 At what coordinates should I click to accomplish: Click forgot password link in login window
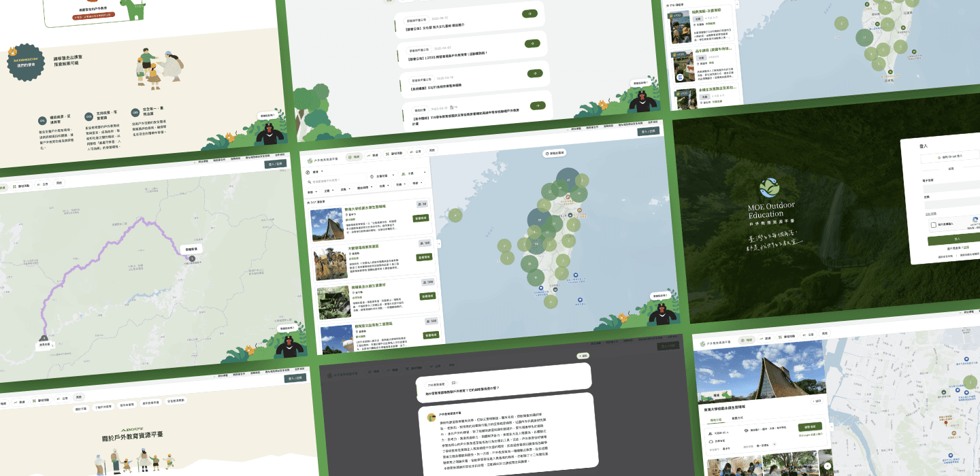(930, 214)
